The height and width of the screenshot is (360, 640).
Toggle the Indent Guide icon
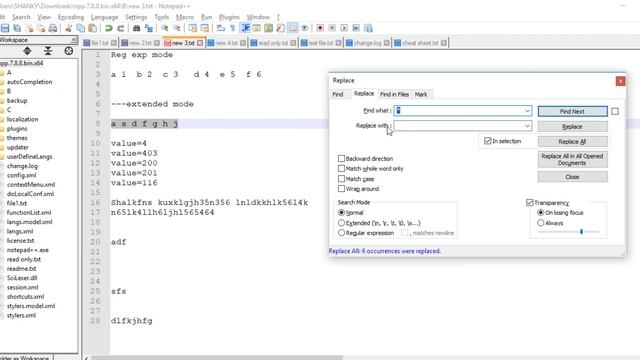[245, 28]
